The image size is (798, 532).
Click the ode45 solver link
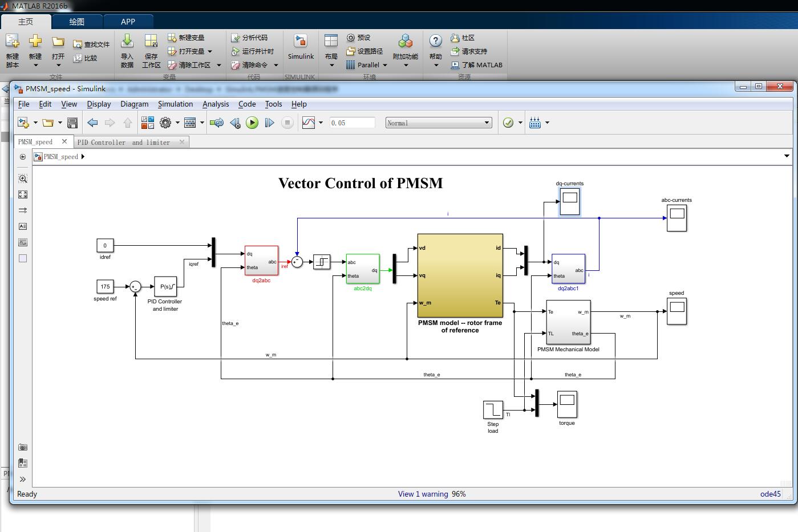[771, 494]
